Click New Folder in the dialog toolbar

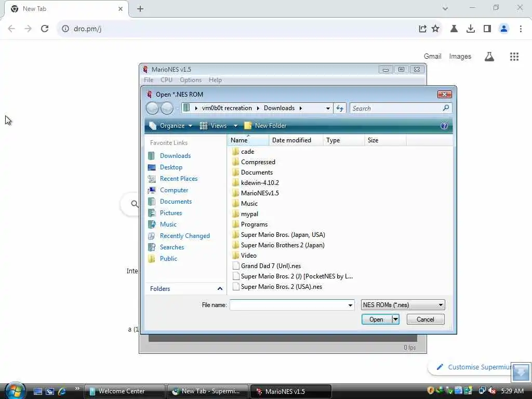click(265, 126)
